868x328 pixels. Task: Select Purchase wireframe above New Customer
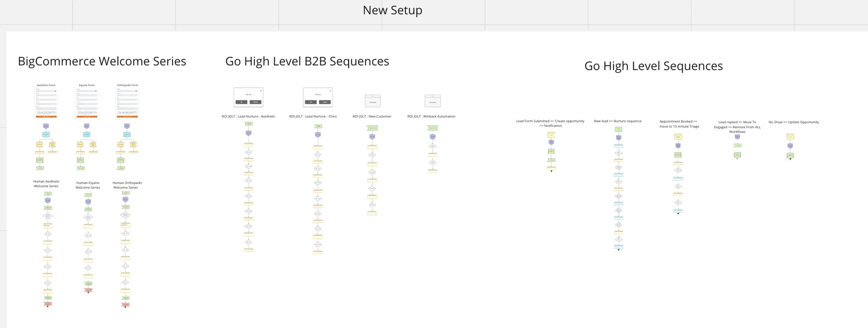373,101
